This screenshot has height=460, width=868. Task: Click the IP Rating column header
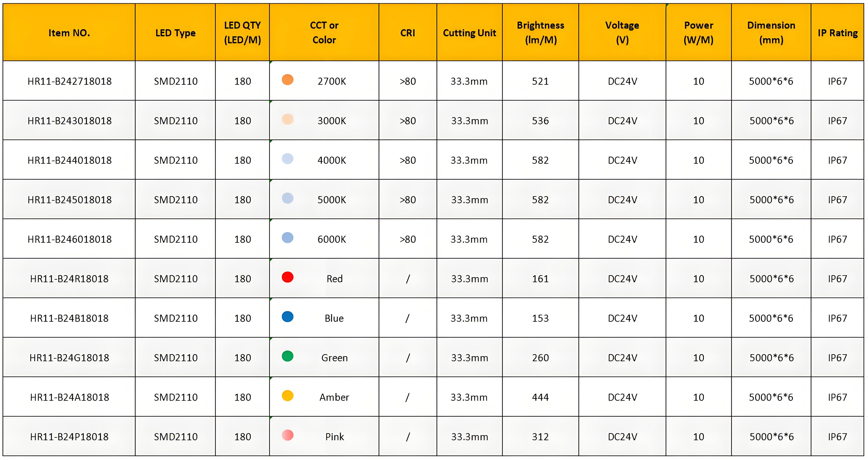(837, 32)
